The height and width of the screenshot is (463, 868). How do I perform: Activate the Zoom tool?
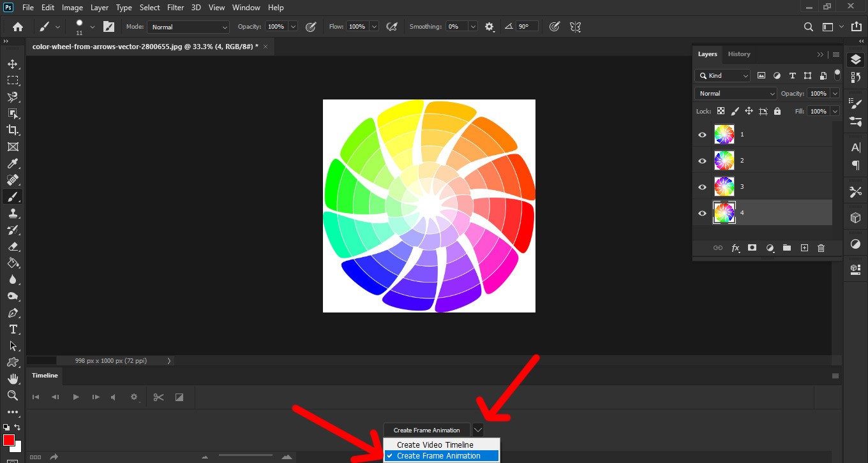pyautogui.click(x=12, y=395)
